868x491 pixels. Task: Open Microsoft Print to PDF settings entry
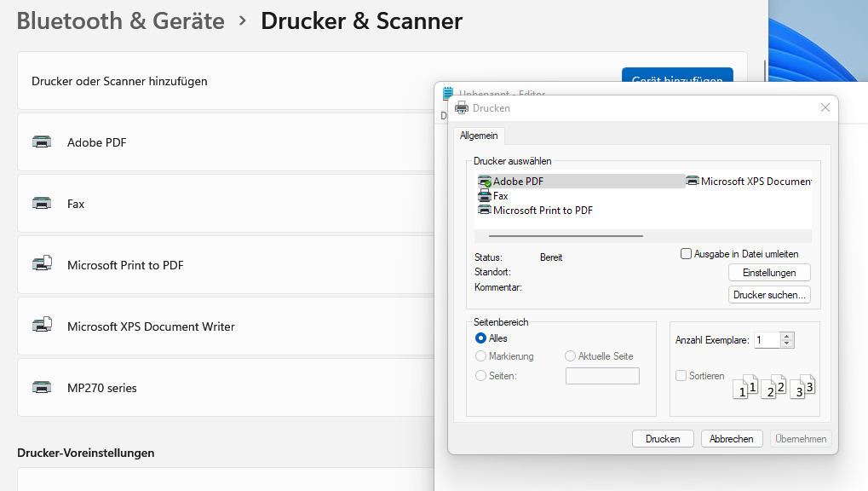click(x=226, y=265)
